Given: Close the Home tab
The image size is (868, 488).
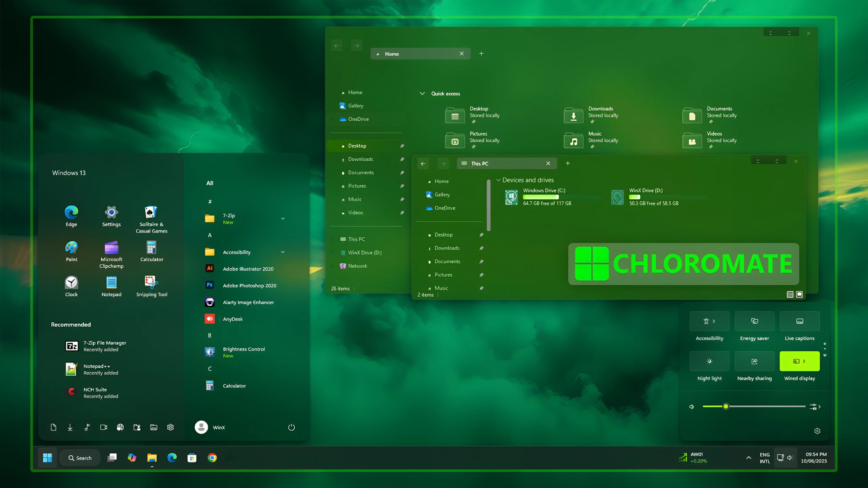Looking at the screenshot, I should coord(462,54).
